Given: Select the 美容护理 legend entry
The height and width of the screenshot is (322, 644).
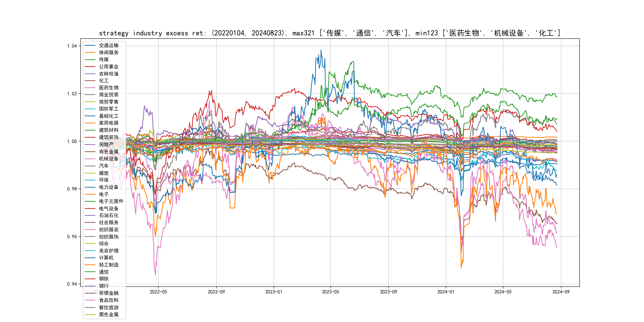Looking at the screenshot, I should (109, 251).
